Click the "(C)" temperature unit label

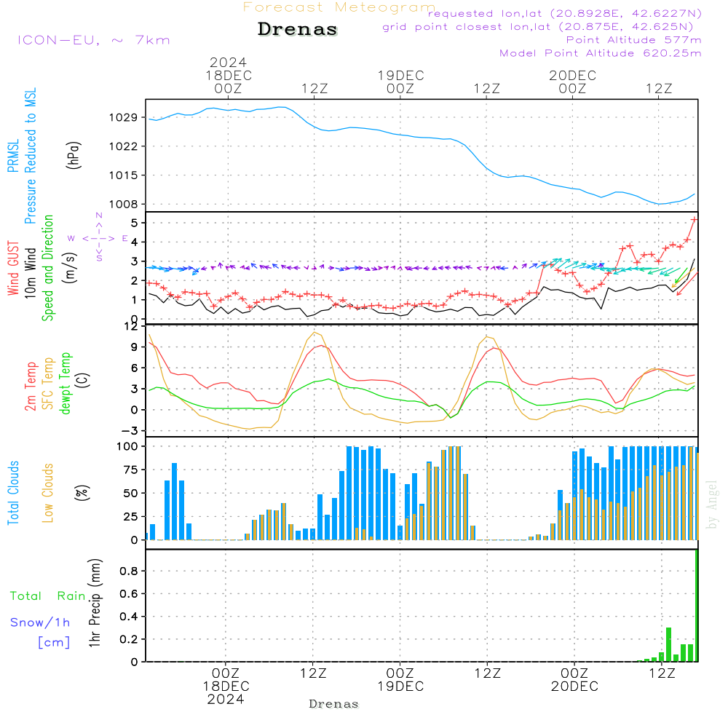[83, 380]
